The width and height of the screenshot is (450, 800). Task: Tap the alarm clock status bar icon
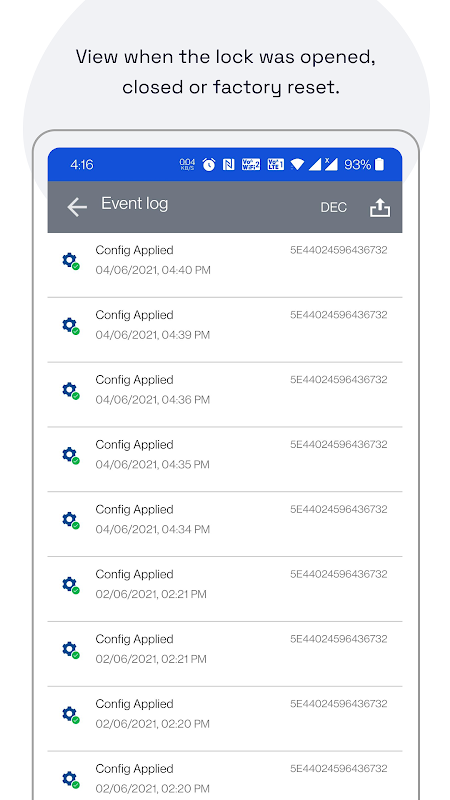(x=209, y=164)
